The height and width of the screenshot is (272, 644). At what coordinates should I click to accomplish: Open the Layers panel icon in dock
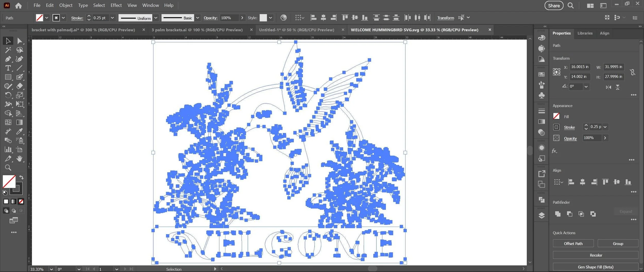541,216
